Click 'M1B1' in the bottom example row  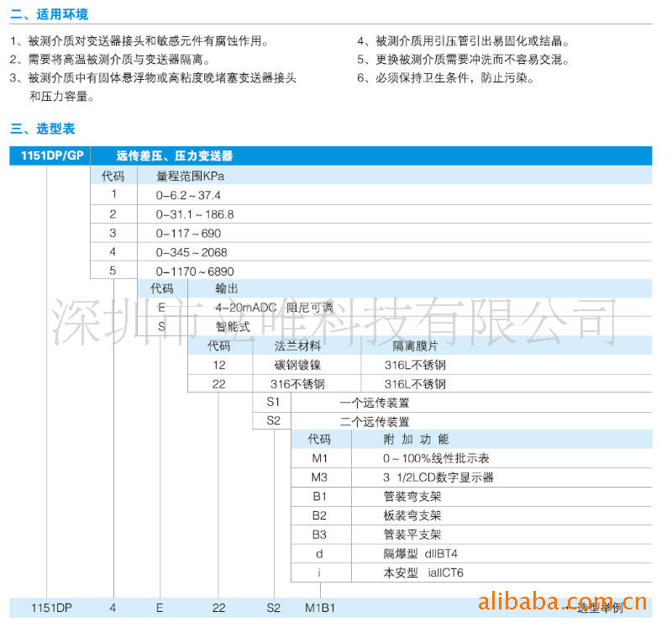coord(320,608)
